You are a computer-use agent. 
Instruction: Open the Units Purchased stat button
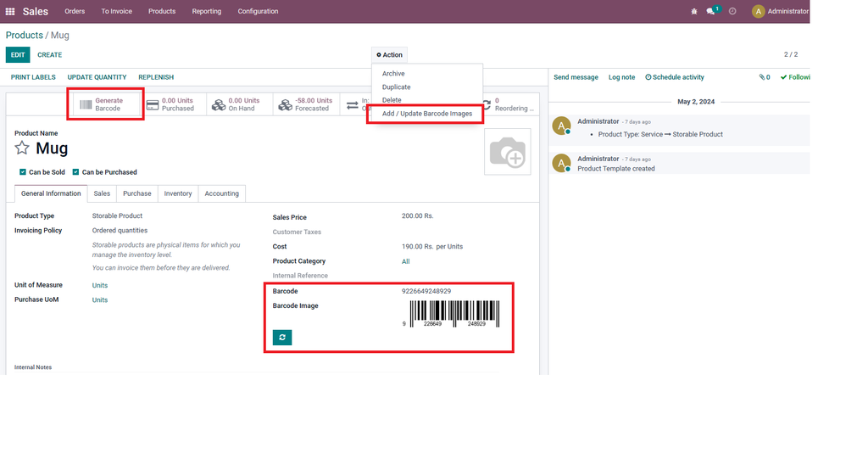173,104
